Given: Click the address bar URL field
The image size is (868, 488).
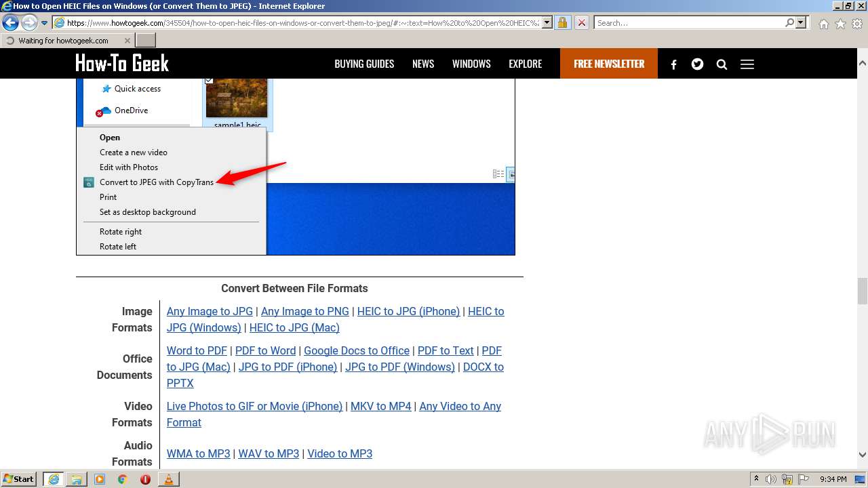Looking at the screenshot, I should click(x=302, y=23).
